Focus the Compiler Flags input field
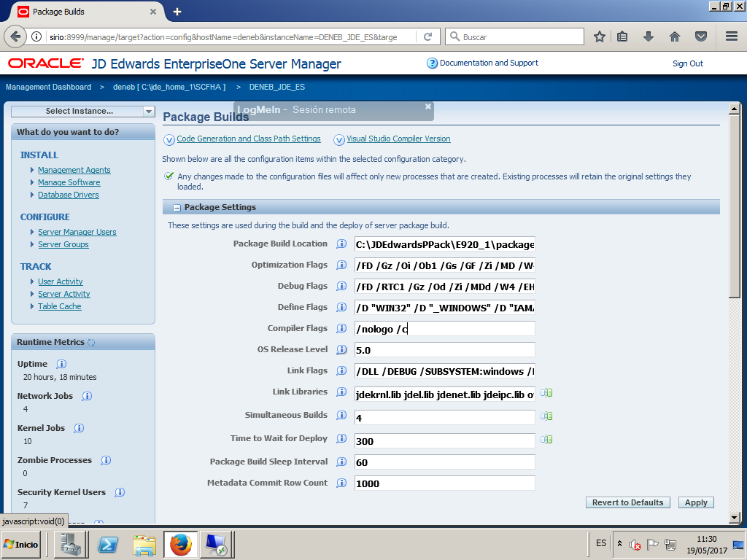 [x=444, y=329]
